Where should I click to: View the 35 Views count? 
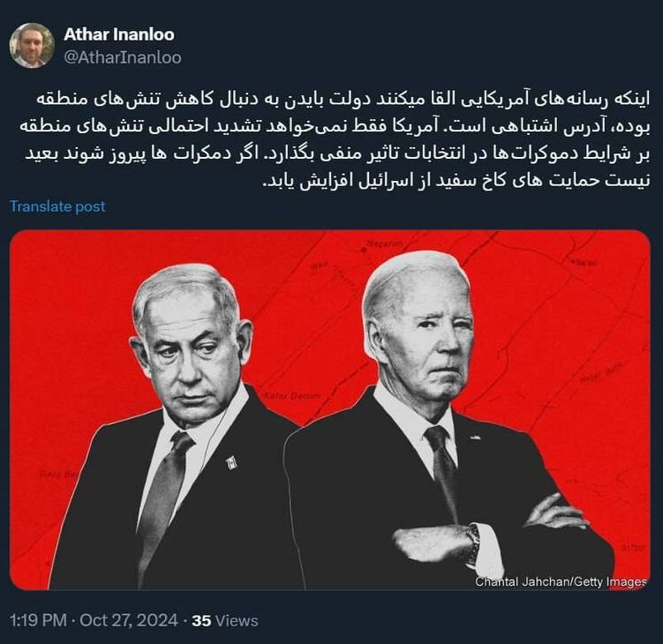click(225, 620)
